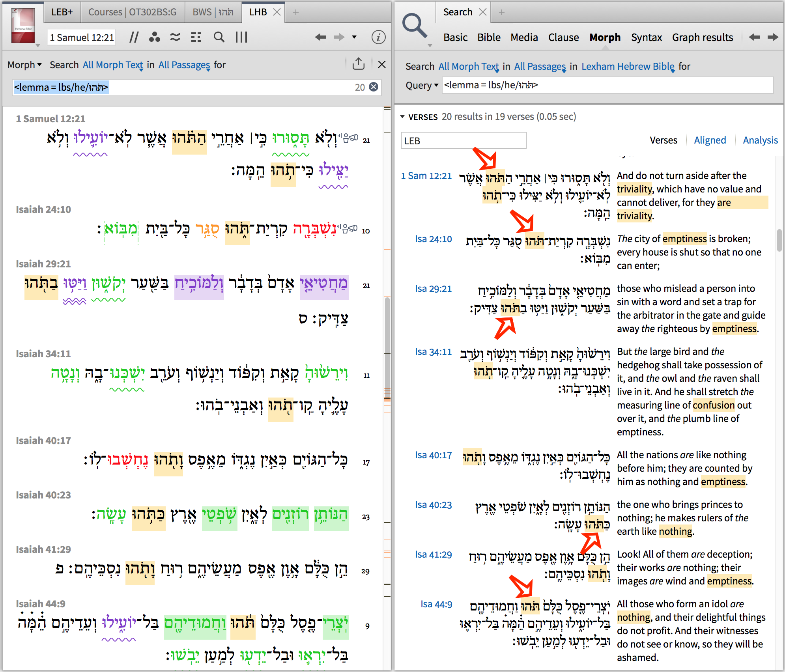Image resolution: width=785 pixels, height=672 pixels.
Task: Open the Isa 29:21 verse link
Action: (433, 289)
